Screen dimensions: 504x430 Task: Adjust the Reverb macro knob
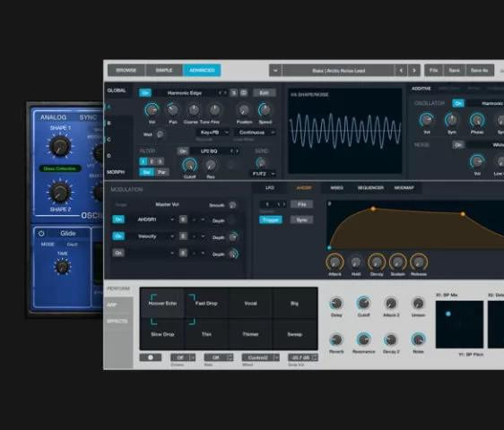click(x=336, y=340)
